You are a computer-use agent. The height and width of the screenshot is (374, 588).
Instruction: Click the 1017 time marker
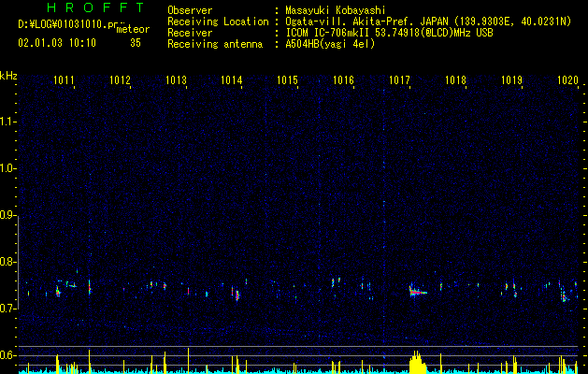pos(400,80)
